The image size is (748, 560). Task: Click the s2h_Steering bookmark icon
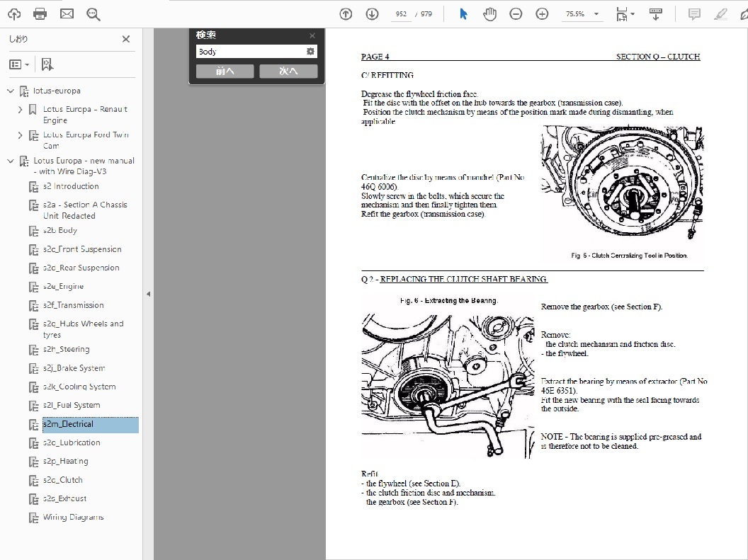pyautogui.click(x=33, y=350)
